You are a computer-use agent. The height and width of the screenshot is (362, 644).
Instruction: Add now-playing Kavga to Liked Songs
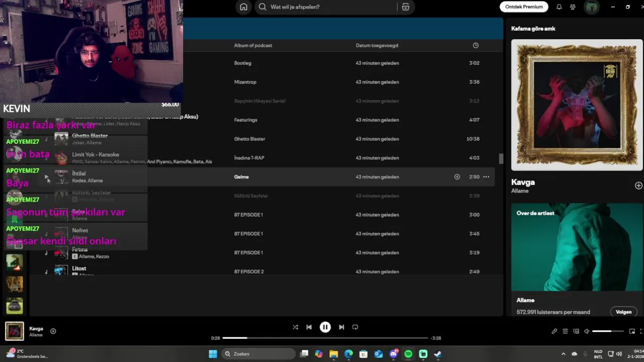coord(53,331)
